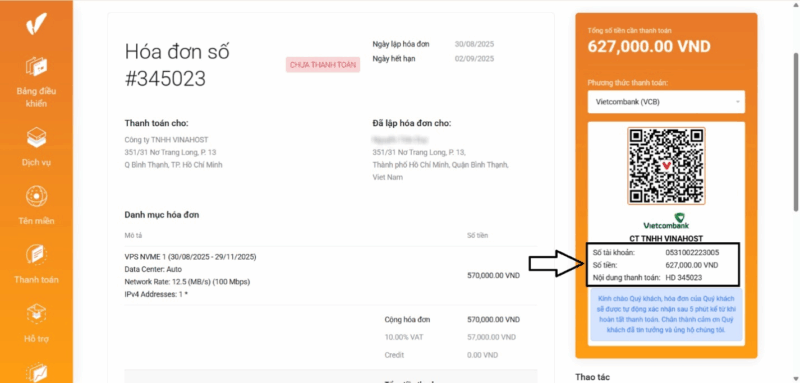The width and height of the screenshot is (800, 383).
Task: Click Số tiền value 627,000.00 VND
Action: tap(692, 265)
